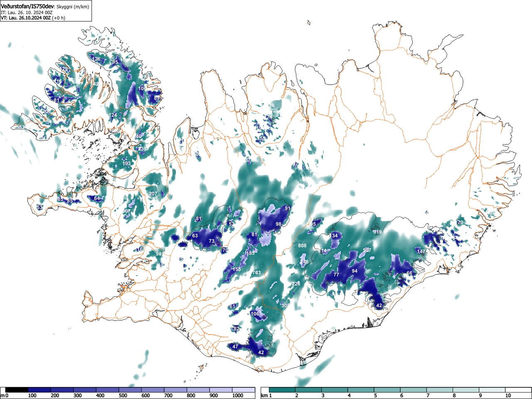This screenshot has height=399, width=532.
Task: Click the 147 visibility value
Action: pos(421,251)
